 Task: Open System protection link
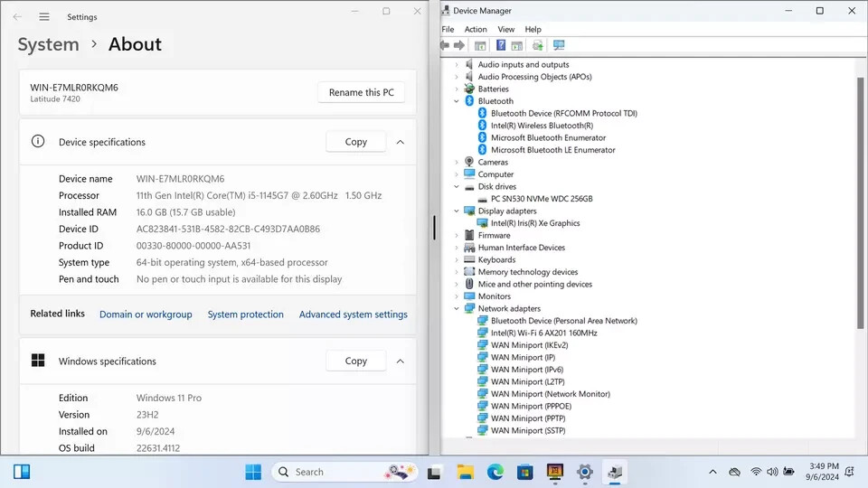[245, 314]
